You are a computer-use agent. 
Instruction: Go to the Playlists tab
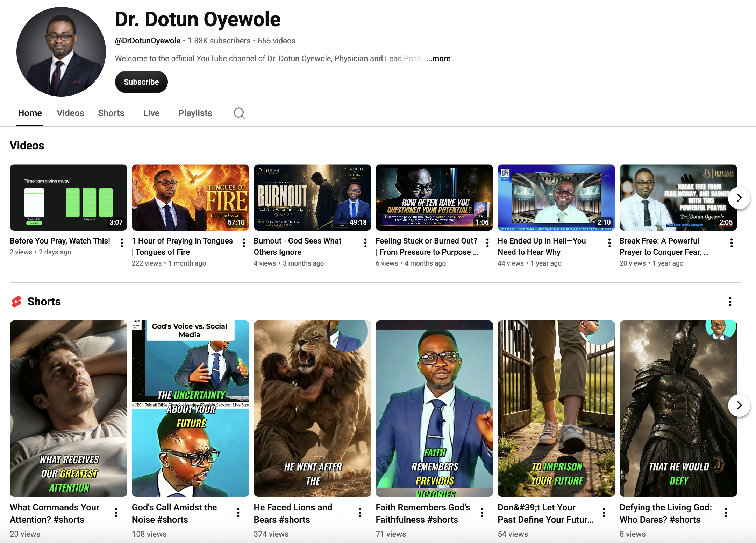pyautogui.click(x=195, y=113)
